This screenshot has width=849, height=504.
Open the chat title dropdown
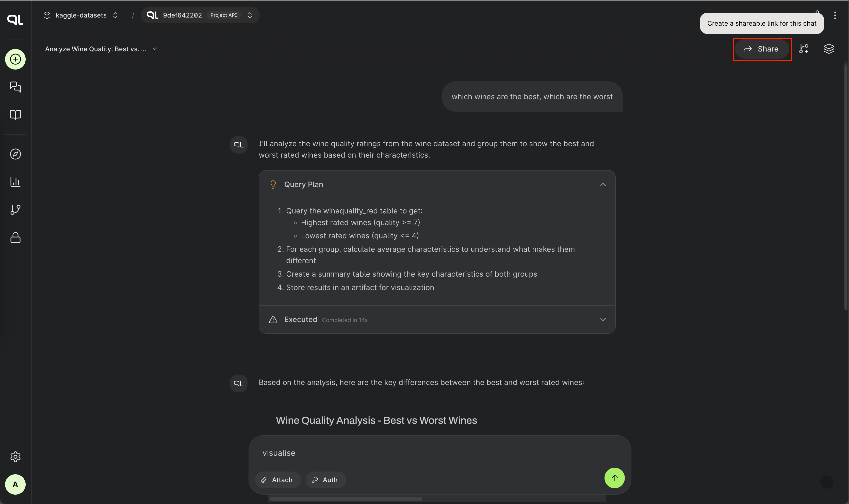click(x=101, y=49)
